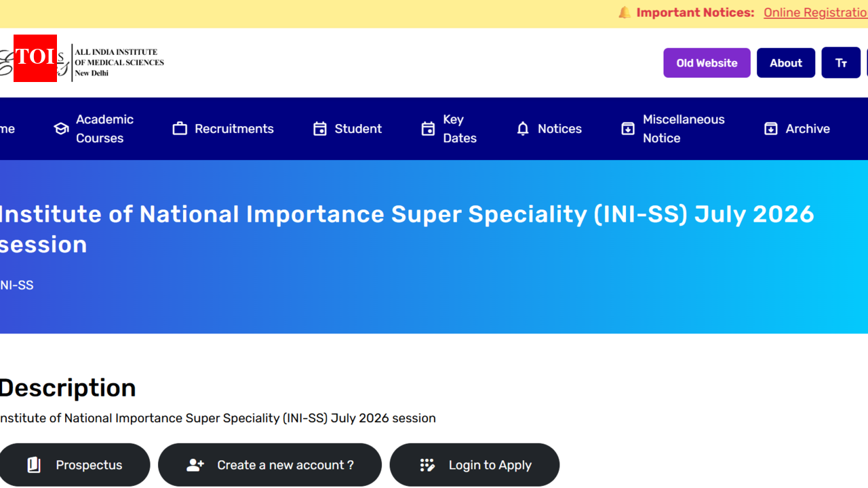Screen dimensions: 868x488
Task: Click the Tr translation button
Action: (x=841, y=62)
